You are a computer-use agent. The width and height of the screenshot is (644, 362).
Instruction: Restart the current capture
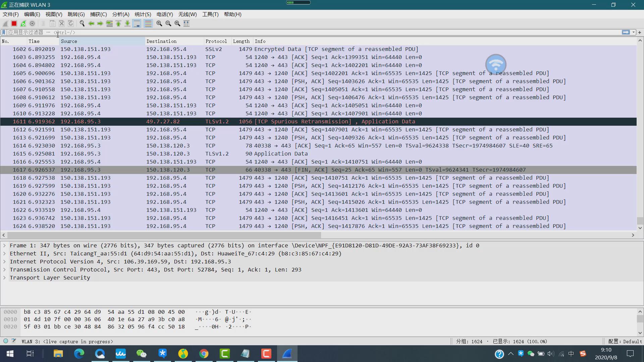[x=23, y=23]
